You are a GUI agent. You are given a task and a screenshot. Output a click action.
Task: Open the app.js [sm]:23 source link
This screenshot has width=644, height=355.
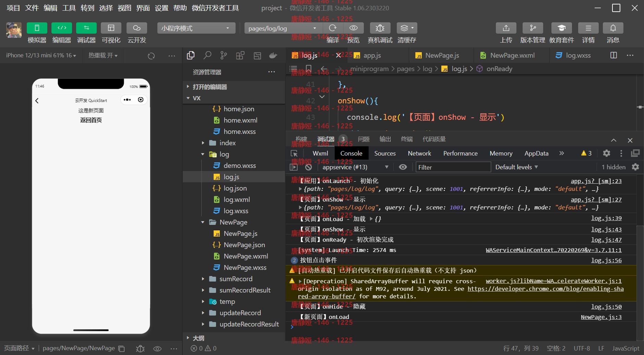click(x=596, y=181)
